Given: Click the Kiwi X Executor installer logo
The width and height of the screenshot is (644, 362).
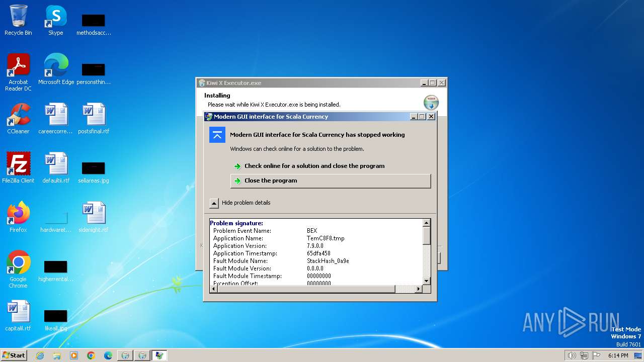Looking at the screenshot, I should tap(431, 102).
